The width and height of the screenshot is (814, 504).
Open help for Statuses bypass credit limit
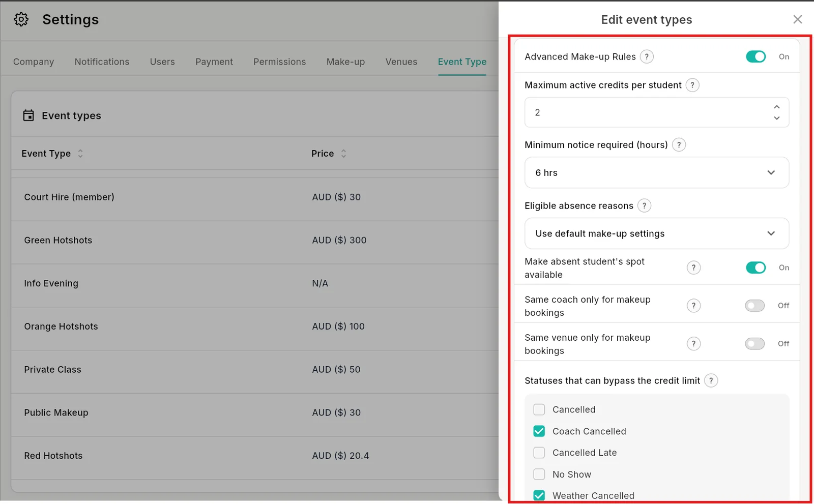[711, 380]
